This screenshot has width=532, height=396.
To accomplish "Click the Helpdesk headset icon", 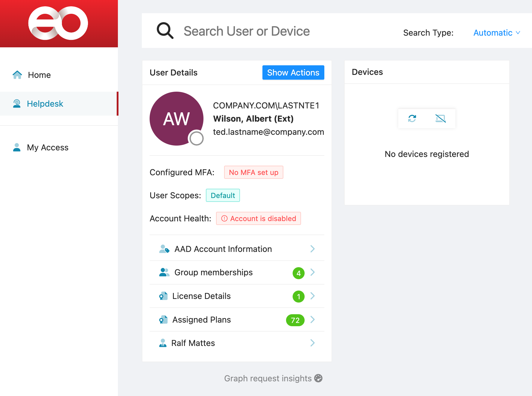I will click(17, 104).
